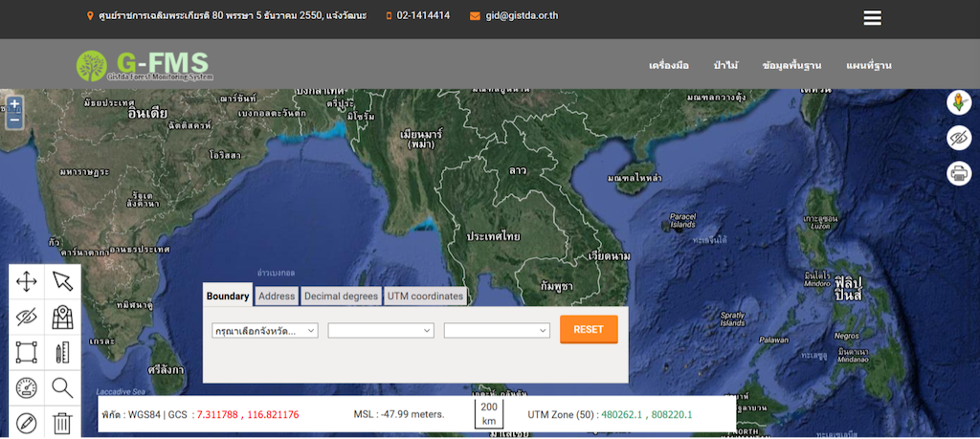Switch to the UTM coordinates tab
This screenshot has width=980, height=439.
pyautogui.click(x=426, y=296)
